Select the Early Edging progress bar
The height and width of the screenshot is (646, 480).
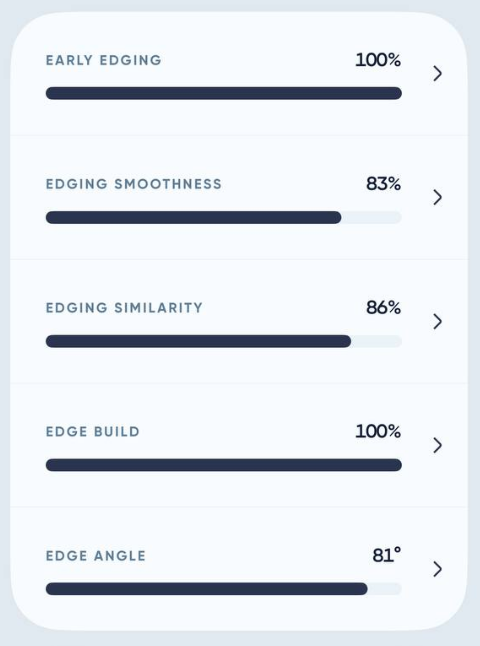coord(224,93)
